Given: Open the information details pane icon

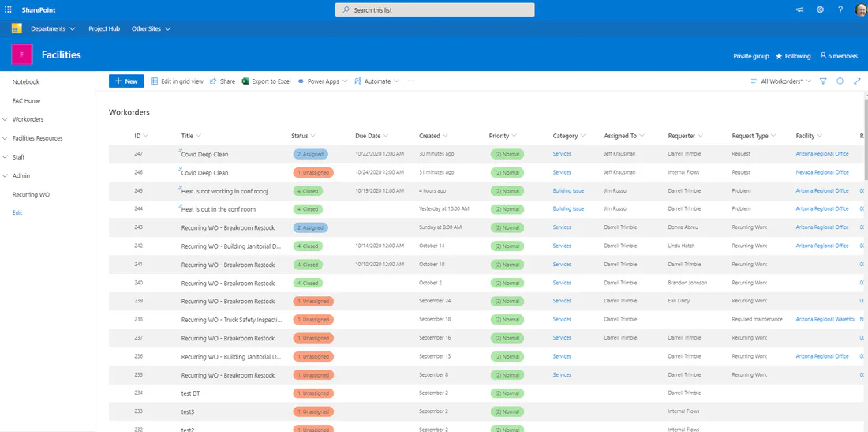Looking at the screenshot, I should [x=840, y=81].
